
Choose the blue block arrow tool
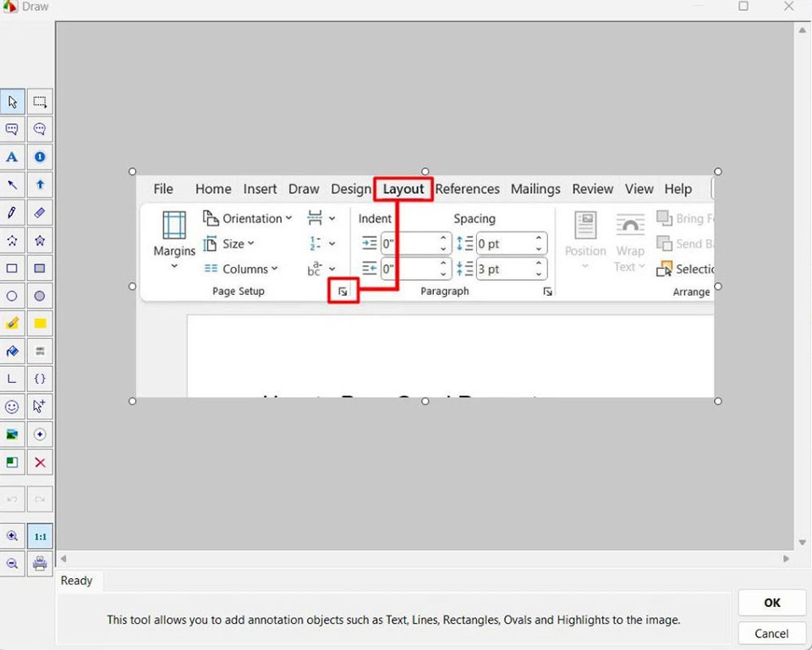coord(40,185)
